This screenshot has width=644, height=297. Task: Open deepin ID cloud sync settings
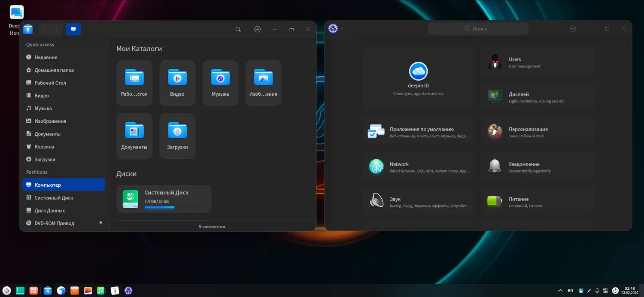click(x=418, y=78)
